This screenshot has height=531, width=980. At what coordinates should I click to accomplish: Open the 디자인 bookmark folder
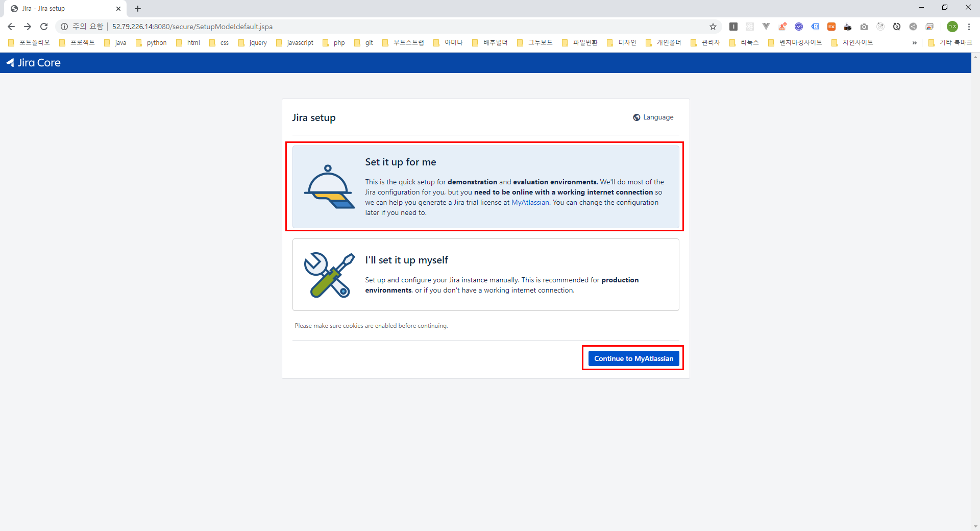622,43
